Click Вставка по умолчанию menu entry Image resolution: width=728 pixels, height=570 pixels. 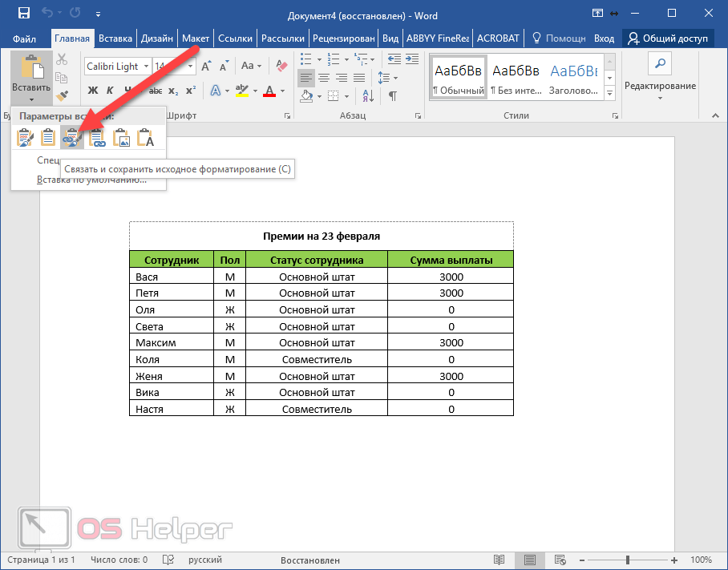pyautogui.click(x=91, y=180)
